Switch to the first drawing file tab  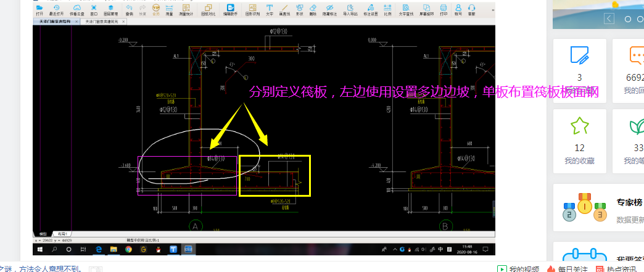pos(55,22)
